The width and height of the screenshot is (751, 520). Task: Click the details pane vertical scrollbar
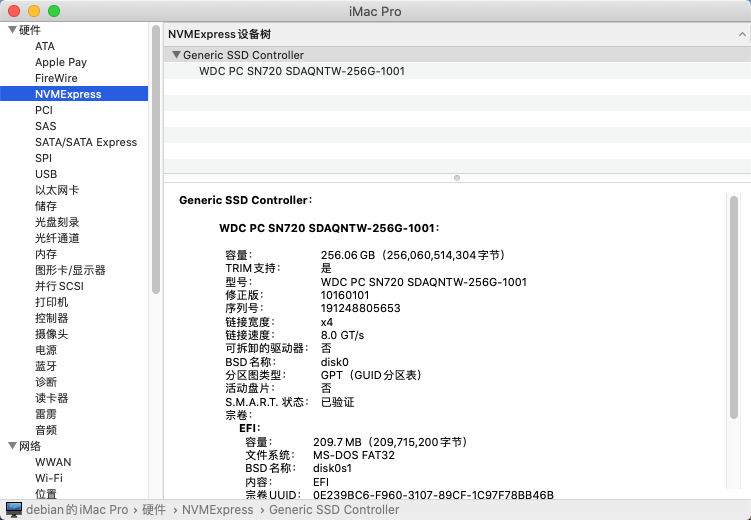[x=734, y=307]
